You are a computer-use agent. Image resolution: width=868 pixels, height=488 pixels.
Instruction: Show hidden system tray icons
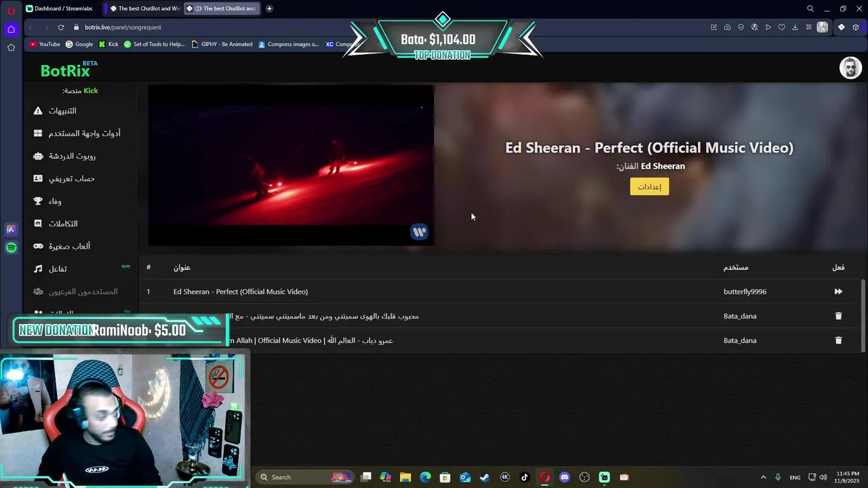(763, 477)
